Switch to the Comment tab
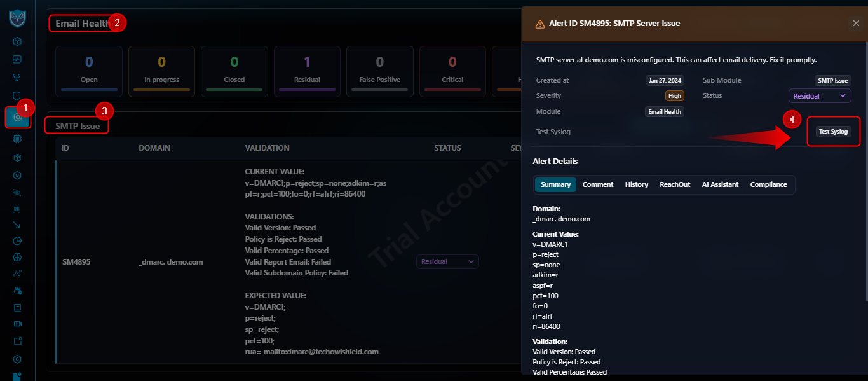This screenshot has height=381, width=868. [x=598, y=184]
